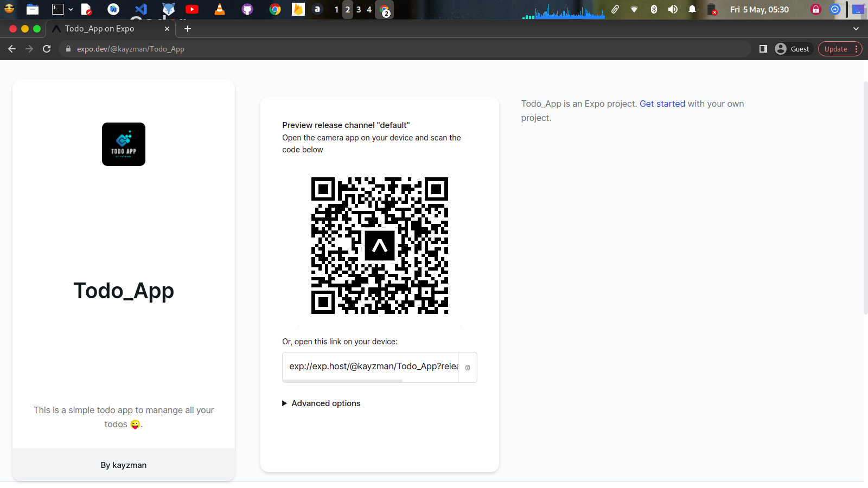This screenshot has width=868, height=488.
Task: Click the page vertical scrollbar
Action: (865, 198)
